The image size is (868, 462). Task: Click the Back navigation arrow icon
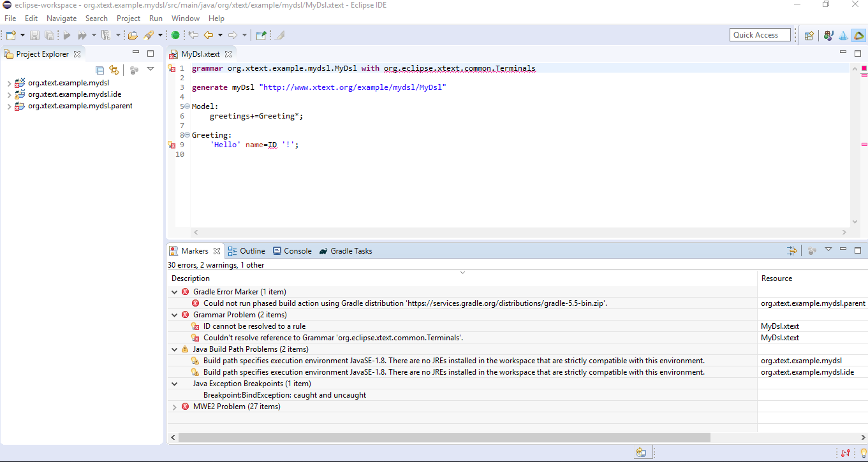click(209, 36)
